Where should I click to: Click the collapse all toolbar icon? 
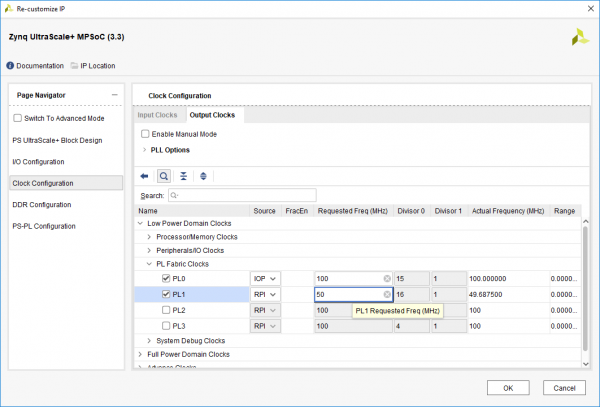183,175
